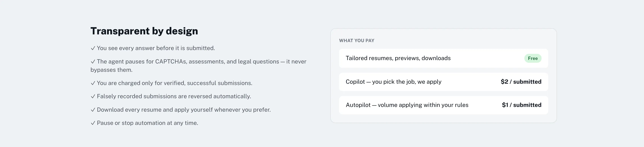Image resolution: width=644 pixels, height=147 pixels.
Task: Click the checkmark before 'Falsely recorded submissions'
Action: (93, 96)
